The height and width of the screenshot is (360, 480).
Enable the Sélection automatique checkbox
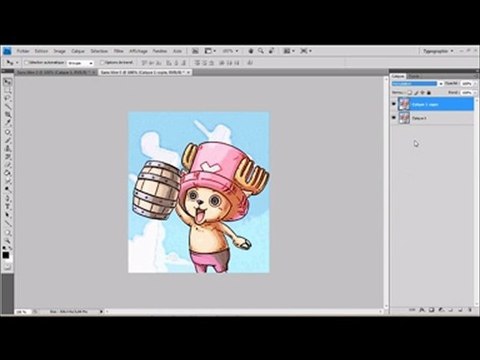click(x=26, y=62)
